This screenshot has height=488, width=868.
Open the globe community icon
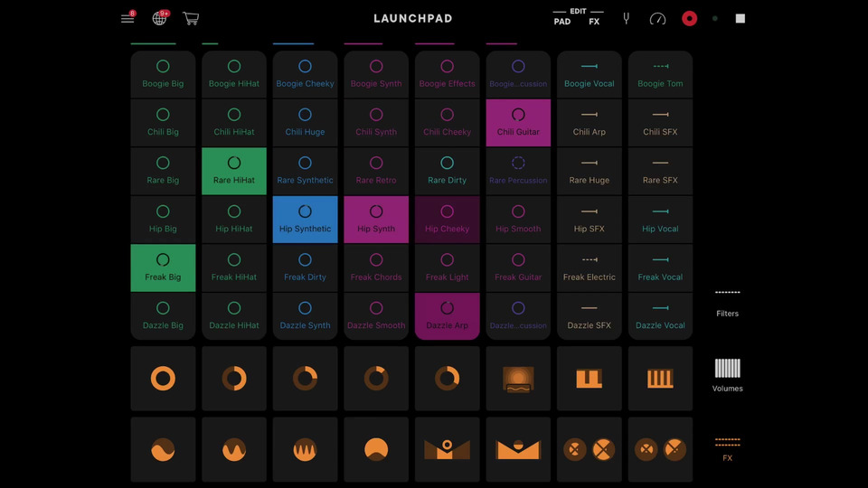pyautogui.click(x=160, y=18)
